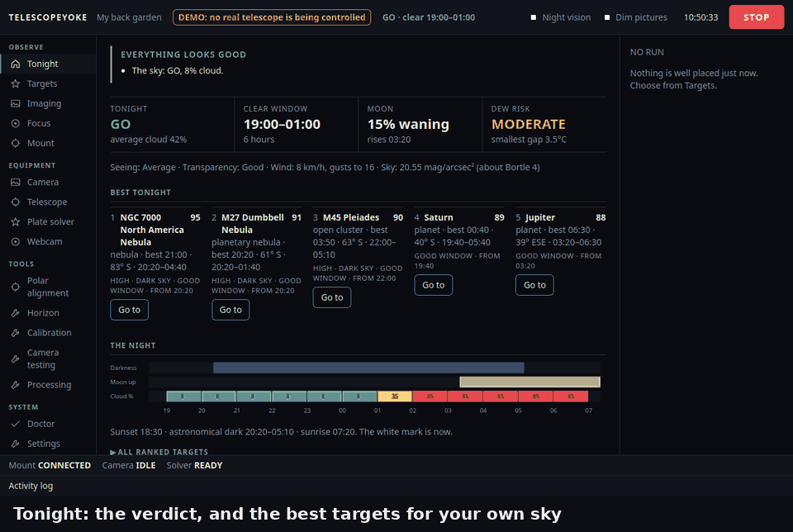This screenshot has width=793, height=532.
Task: Open the Tonight menu item
Action: (48, 64)
